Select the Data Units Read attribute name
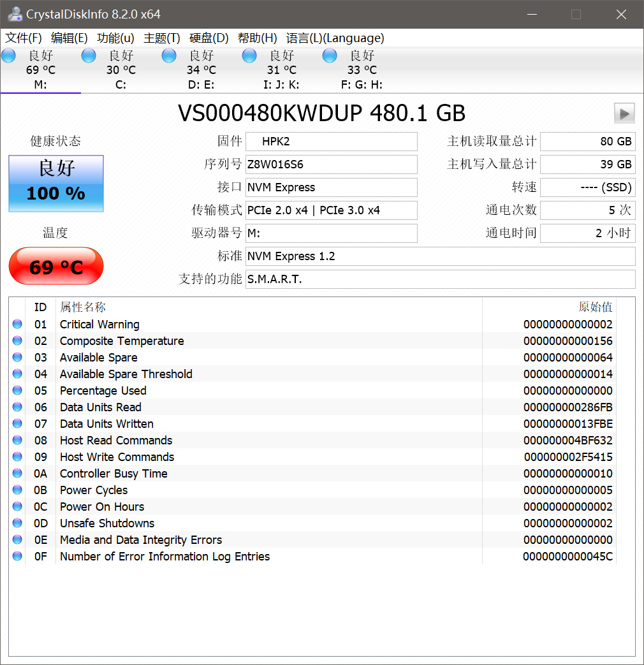The height and width of the screenshot is (665, 644). [x=101, y=407]
